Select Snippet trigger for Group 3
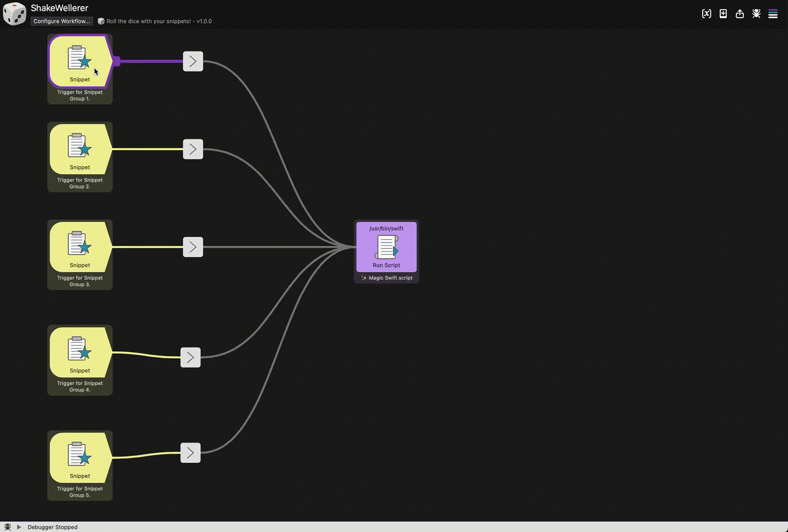 (x=80, y=247)
